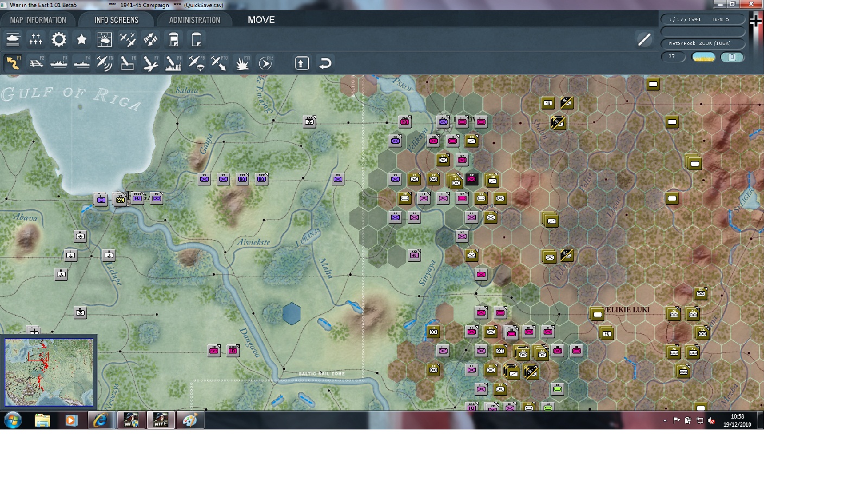Open the weather map icon
Screen dimensions: 868x488
[x=104, y=40]
